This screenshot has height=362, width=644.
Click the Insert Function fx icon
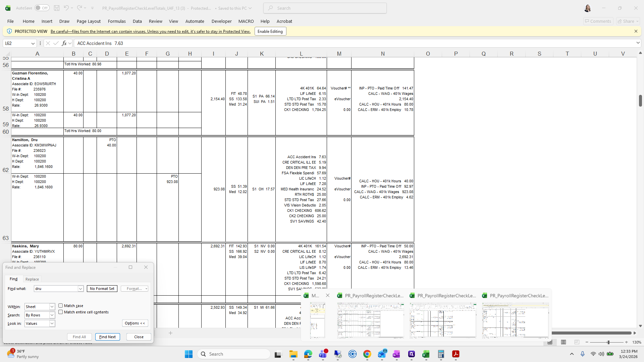click(x=64, y=43)
